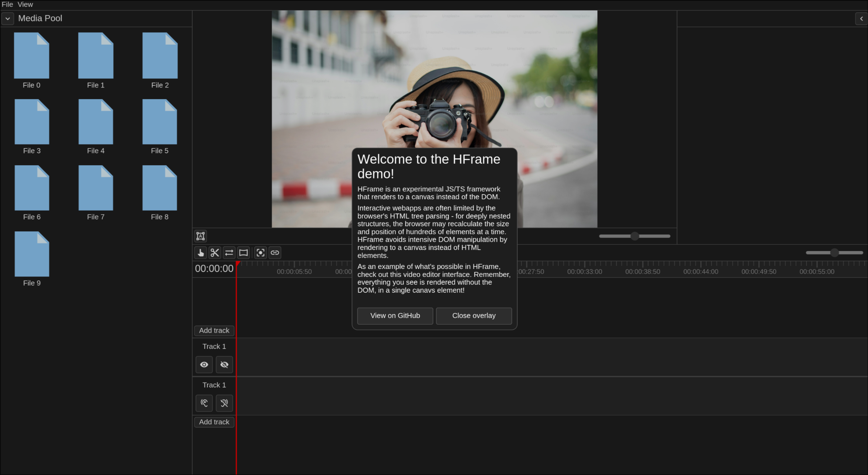This screenshot has height=475, width=868.
Task: Click Add track above video tracks
Action: pyautogui.click(x=214, y=331)
